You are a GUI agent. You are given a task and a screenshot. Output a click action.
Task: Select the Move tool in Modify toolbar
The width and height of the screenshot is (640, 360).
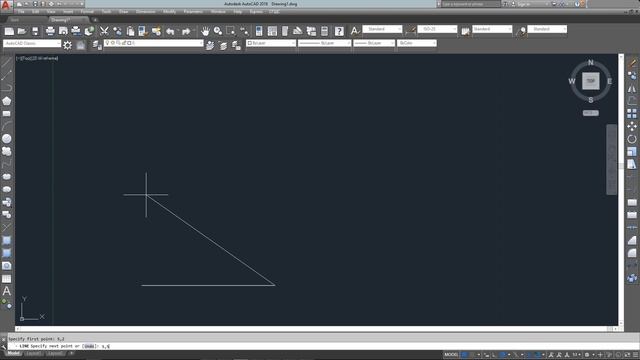coord(632,126)
